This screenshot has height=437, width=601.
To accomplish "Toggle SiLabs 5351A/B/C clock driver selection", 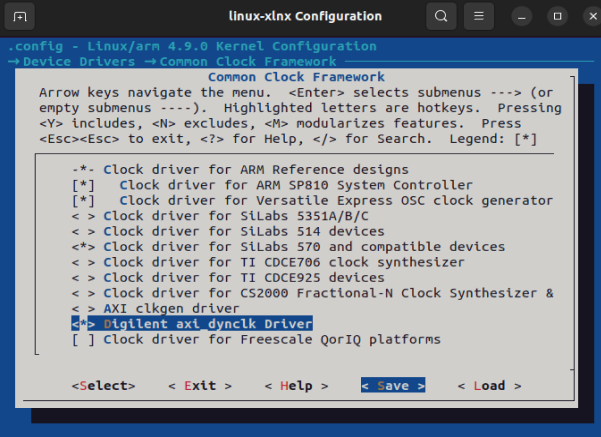I will point(83,216).
